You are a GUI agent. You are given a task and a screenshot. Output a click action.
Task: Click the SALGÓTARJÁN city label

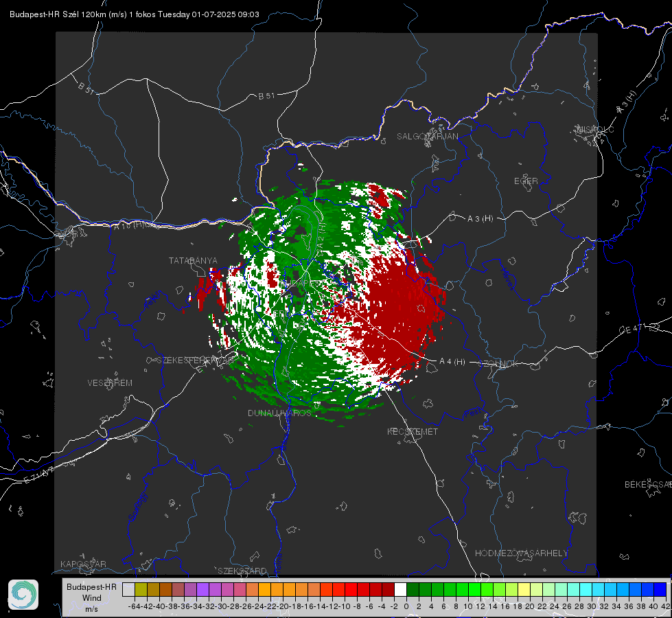pyautogui.click(x=427, y=137)
